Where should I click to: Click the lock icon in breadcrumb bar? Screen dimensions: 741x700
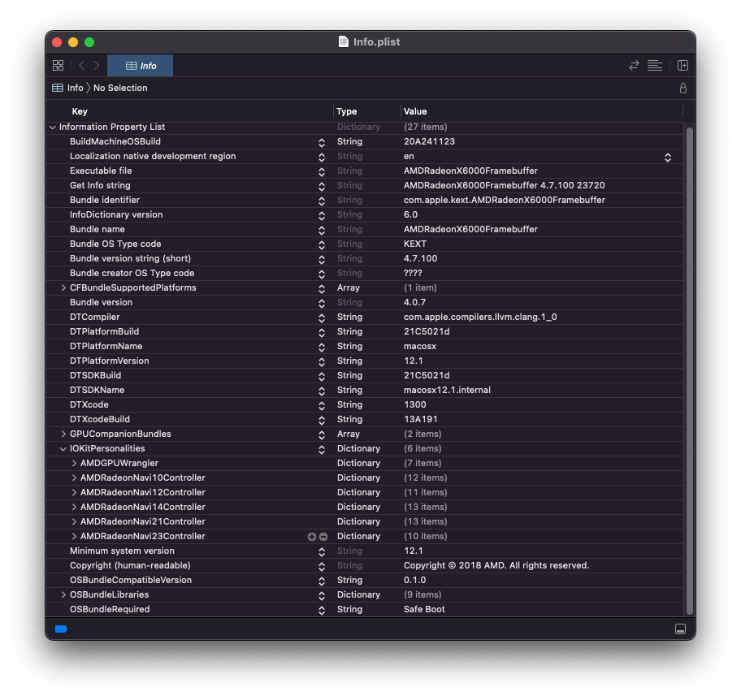[x=682, y=88]
